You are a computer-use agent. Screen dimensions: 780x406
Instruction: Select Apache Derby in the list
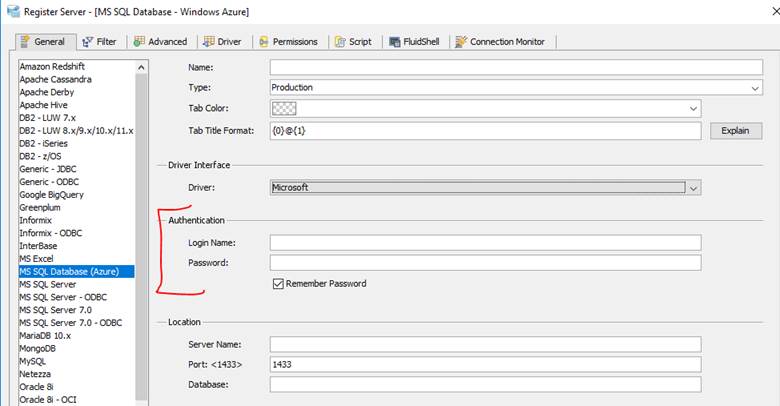click(x=47, y=93)
